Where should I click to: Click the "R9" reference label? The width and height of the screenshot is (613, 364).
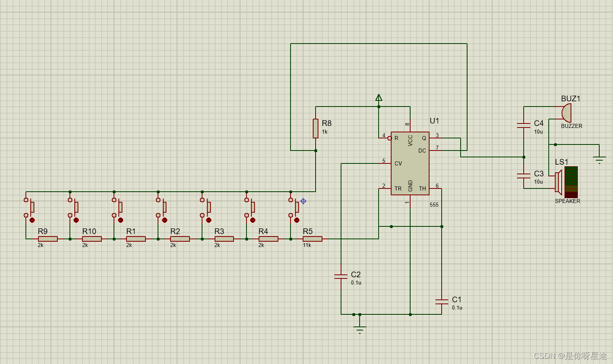pyautogui.click(x=43, y=231)
